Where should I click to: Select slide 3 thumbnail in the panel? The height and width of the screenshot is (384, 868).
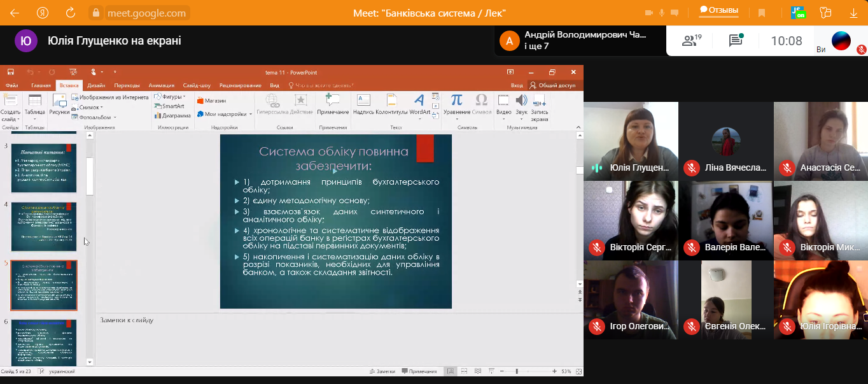pyautogui.click(x=44, y=168)
